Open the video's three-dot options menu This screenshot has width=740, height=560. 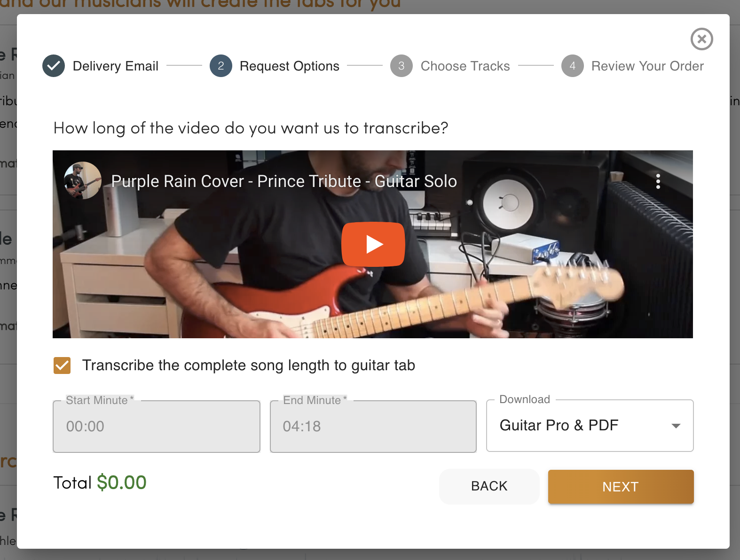tap(658, 181)
